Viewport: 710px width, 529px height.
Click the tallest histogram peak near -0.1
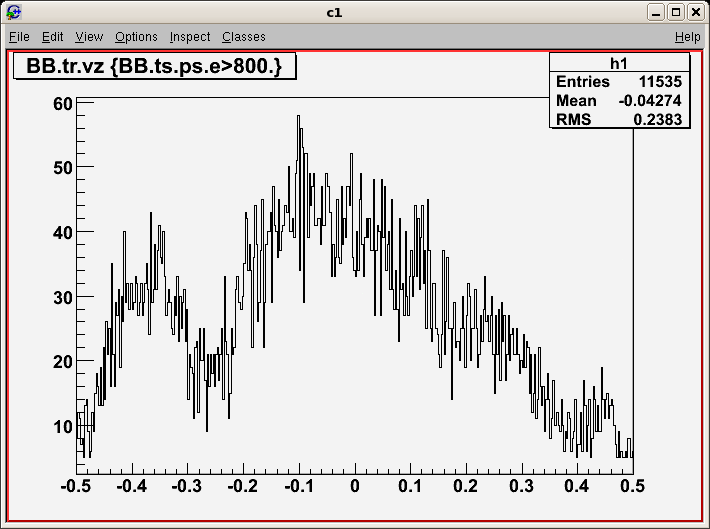(x=298, y=116)
